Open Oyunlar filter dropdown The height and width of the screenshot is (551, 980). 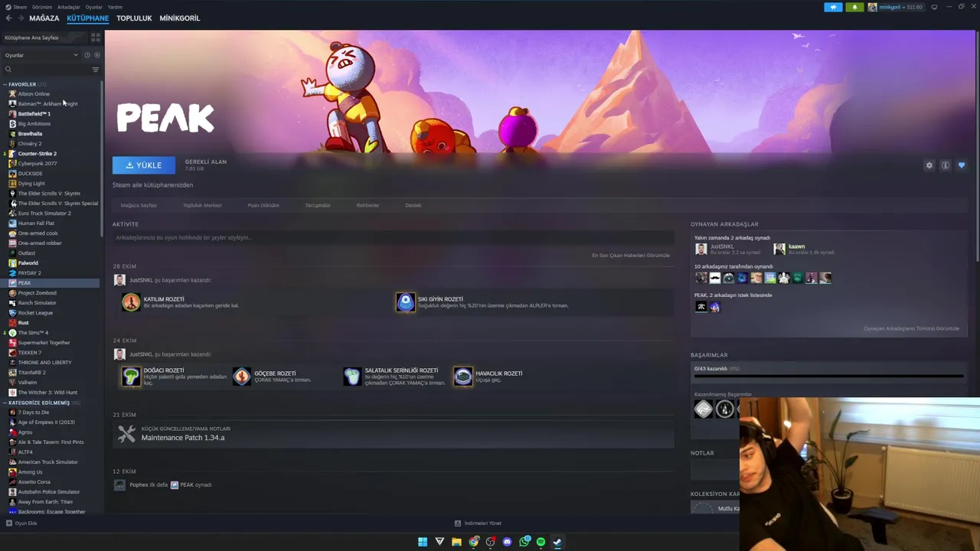coord(41,55)
